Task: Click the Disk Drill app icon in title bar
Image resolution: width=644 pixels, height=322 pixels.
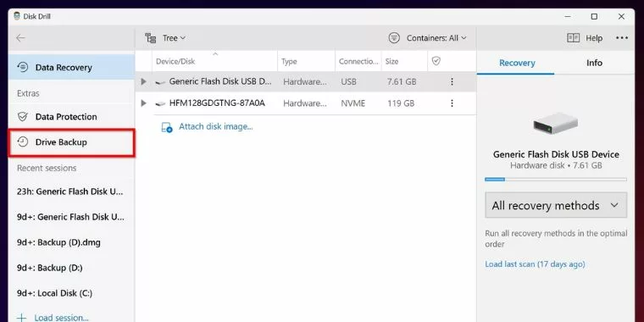Action: 17,16
